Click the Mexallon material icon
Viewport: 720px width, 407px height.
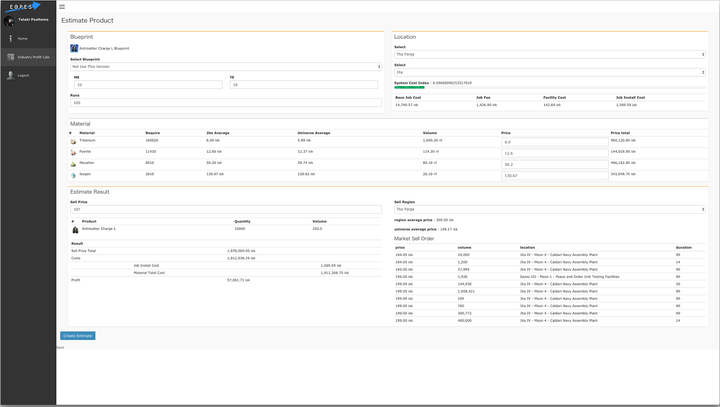click(x=73, y=162)
